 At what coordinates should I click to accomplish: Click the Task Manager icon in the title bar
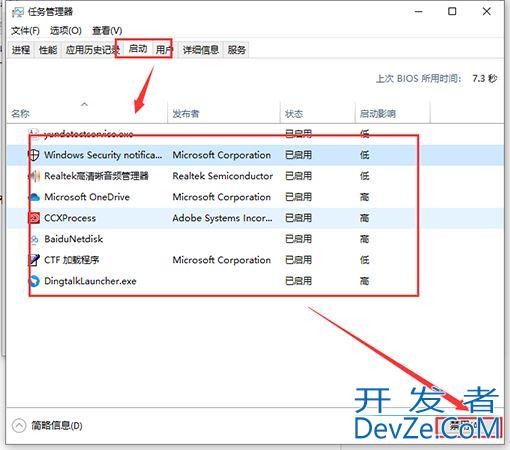click(x=17, y=12)
